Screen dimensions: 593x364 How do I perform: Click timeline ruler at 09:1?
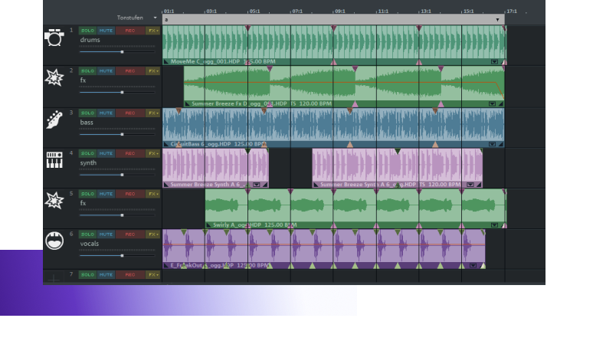(x=339, y=11)
